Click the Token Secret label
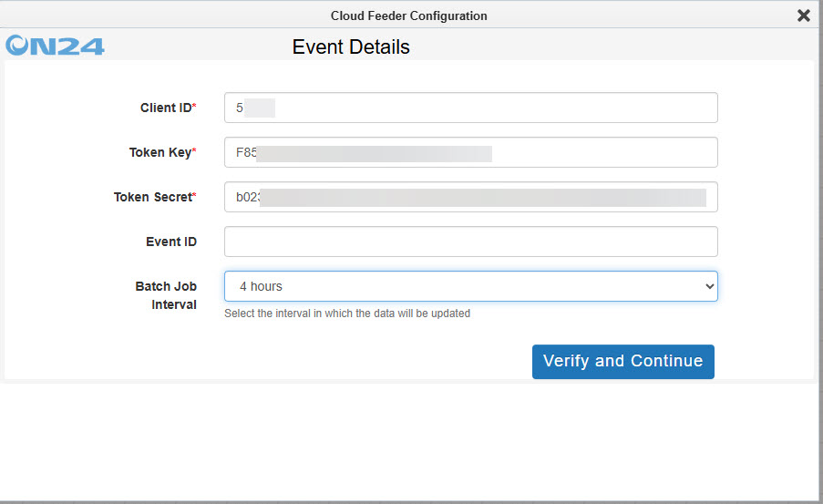This screenshot has height=504, width=823. 155,197
